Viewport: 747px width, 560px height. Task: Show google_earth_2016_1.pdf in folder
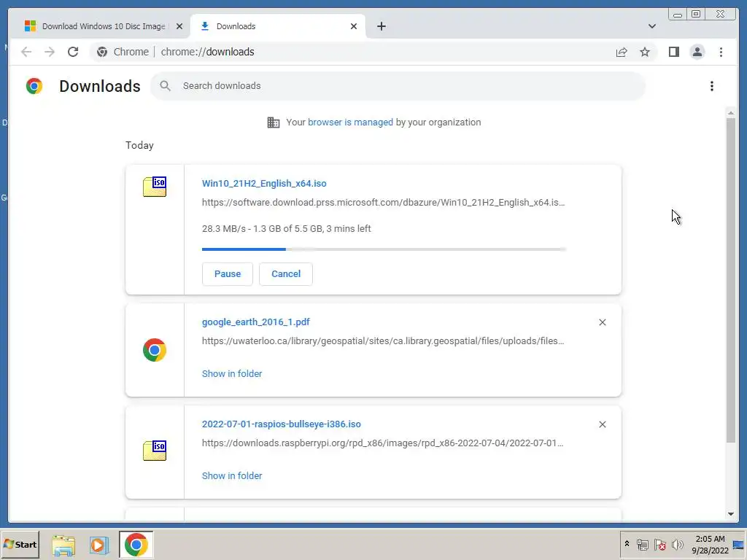tap(232, 374)
